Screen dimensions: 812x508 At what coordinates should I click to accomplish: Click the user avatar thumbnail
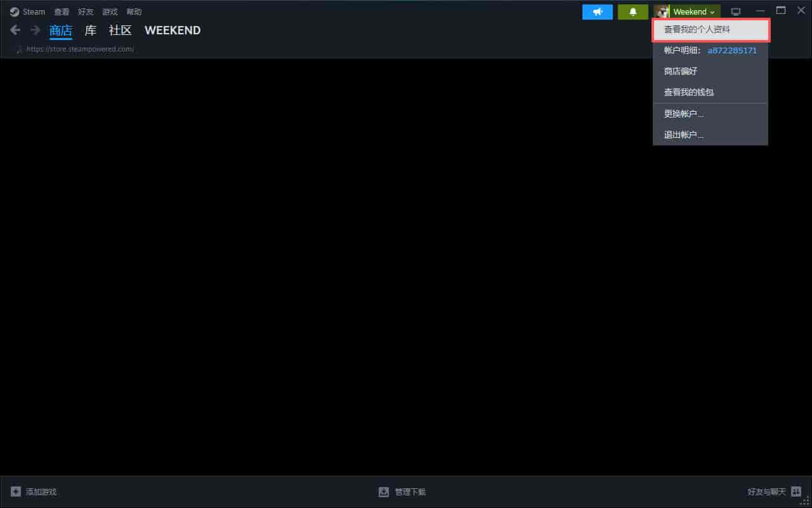click(x=662, y=12)
